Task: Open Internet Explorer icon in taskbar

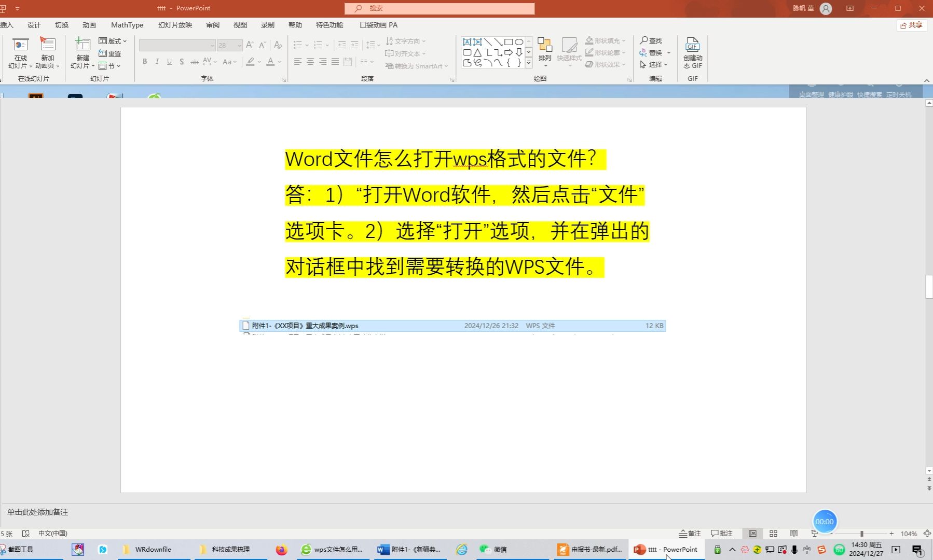Action: click(461, 550)
